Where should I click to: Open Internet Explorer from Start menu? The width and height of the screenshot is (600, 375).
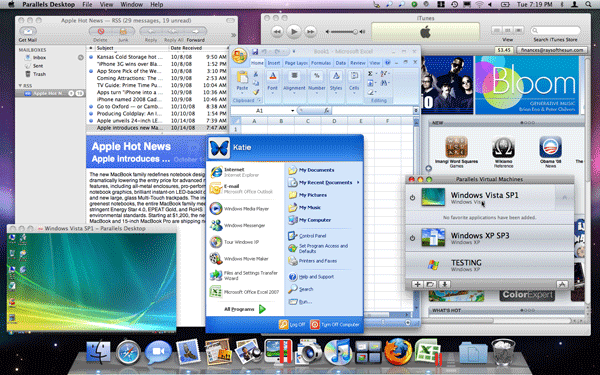pyautogui.click(x=245, y=172)
